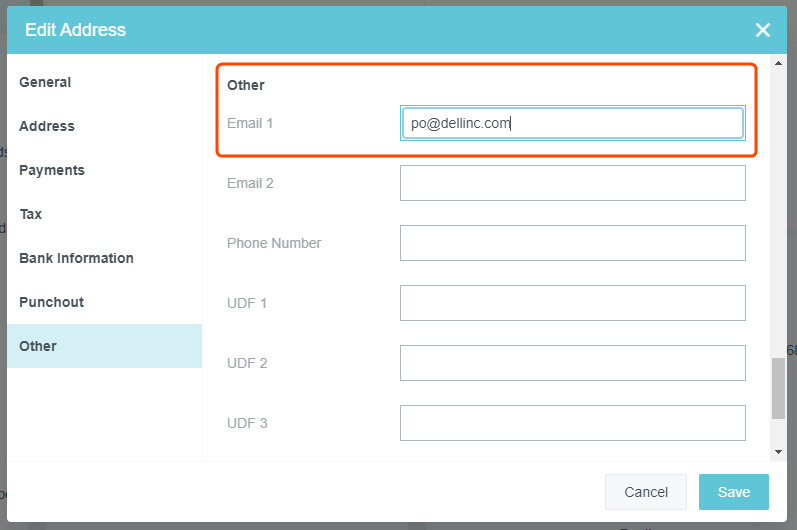The width and height of the screenshot is (797, 530).
Task: Switch to the Address section
Action: tap(47, 126)
